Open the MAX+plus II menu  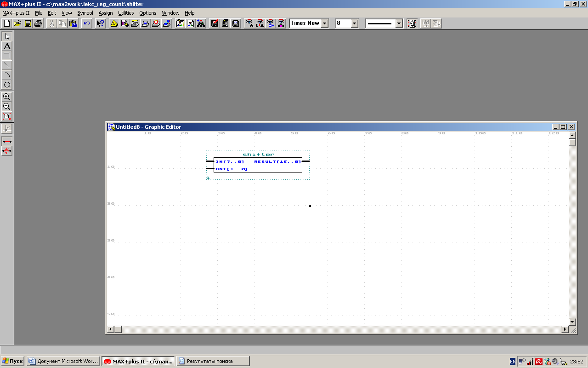[16, 13]
